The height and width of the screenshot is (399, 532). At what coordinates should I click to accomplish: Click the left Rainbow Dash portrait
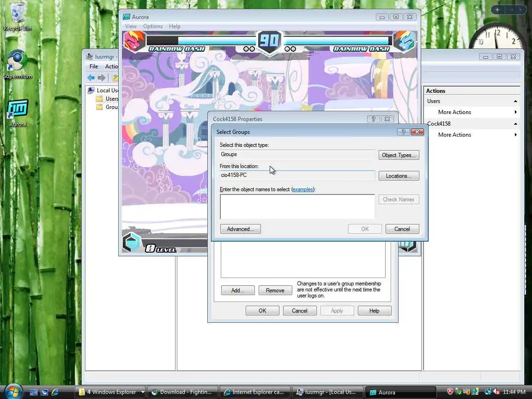click(x=134, y=42)
